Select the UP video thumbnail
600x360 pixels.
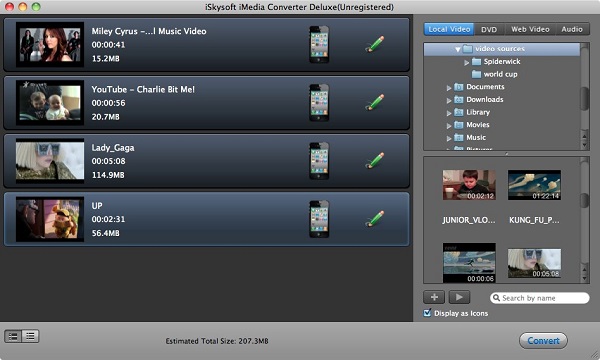pos(50,219)
